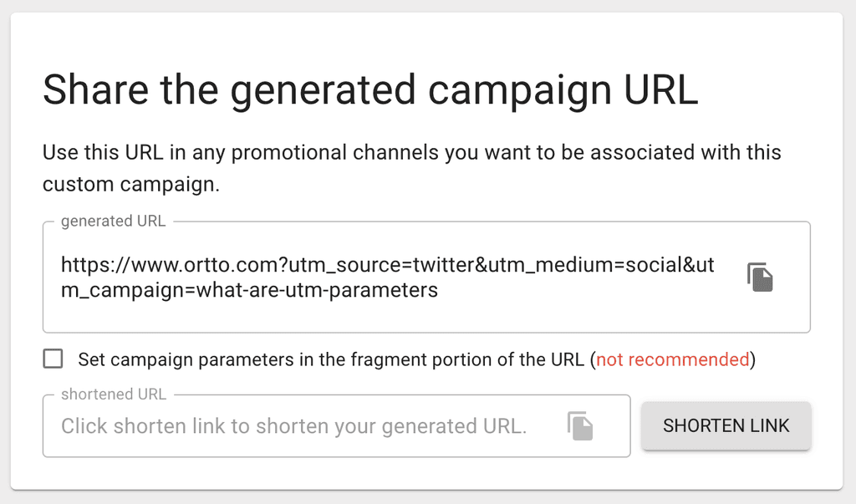The image size is (856, 504).
Task: Click inside the shortened URL input field
Action: point(293,425)
